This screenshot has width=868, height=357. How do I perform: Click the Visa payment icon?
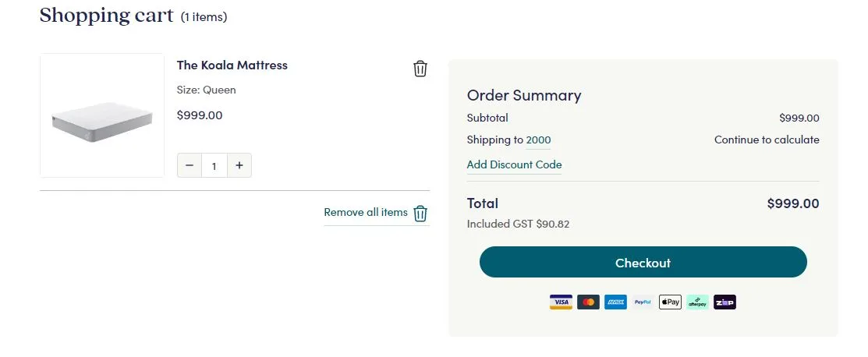point(561,302)
